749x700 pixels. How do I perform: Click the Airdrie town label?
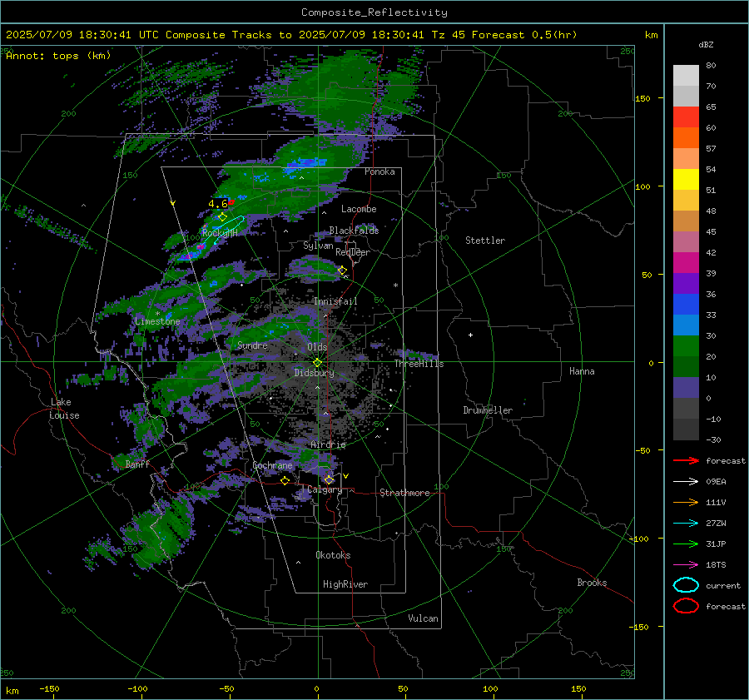[x=328, y=444]
